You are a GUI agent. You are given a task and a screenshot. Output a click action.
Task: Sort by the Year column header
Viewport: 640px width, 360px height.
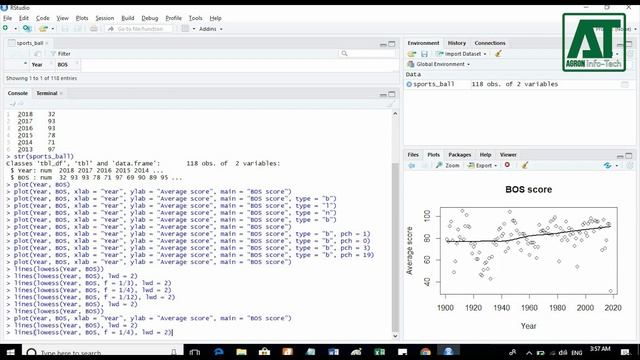point(37,64)
